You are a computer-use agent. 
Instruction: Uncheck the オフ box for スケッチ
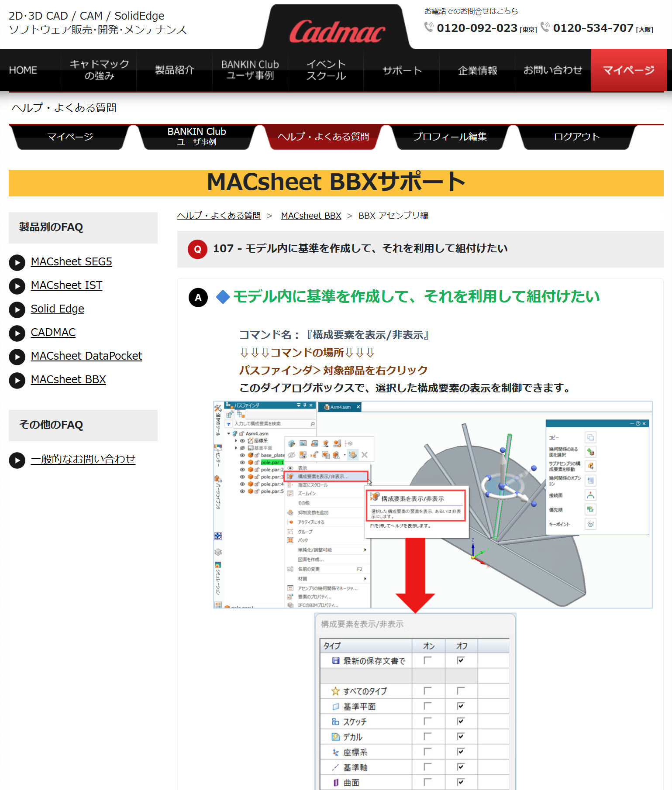460,721
